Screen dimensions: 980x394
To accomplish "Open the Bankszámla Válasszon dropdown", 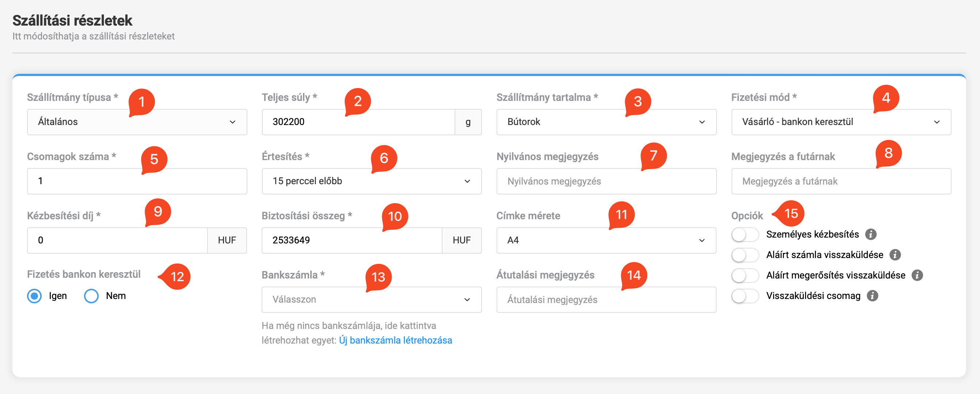I will [x=371, y=300].
